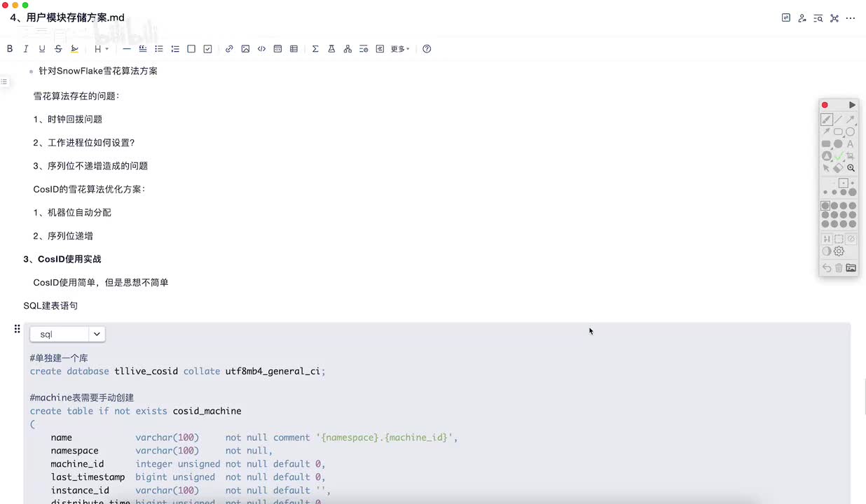Click the heading 3、CosID使用实战

62,259
